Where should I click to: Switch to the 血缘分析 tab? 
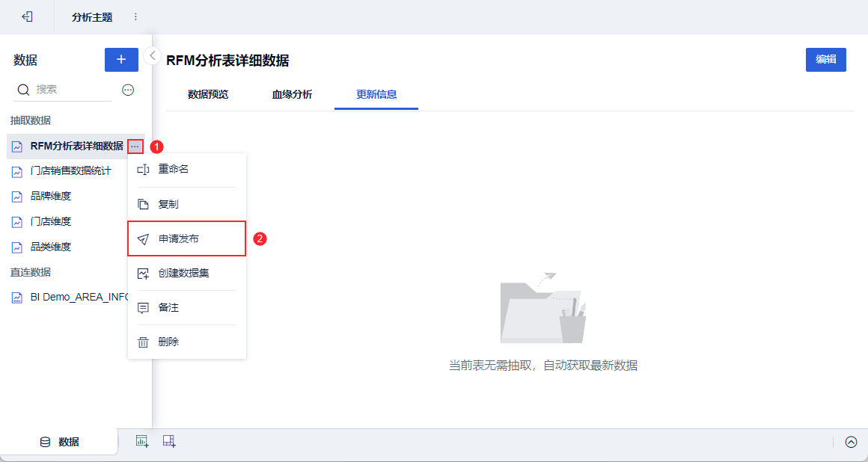(292, 94)
